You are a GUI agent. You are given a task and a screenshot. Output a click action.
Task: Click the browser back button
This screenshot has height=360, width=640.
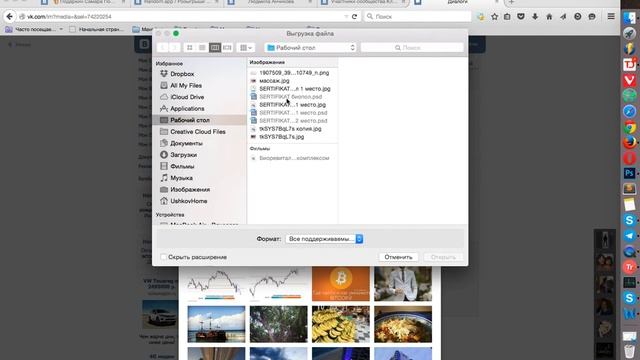(x=9, y=17)
